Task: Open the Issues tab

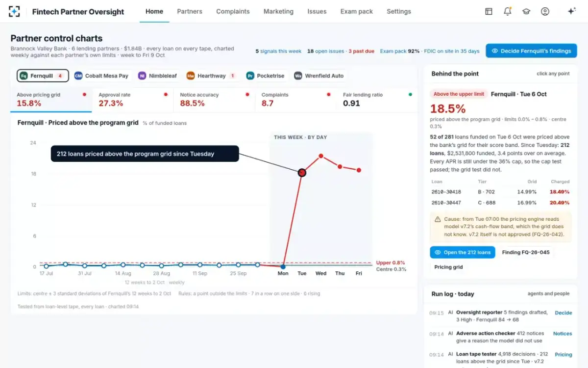Action: point(317,11)
